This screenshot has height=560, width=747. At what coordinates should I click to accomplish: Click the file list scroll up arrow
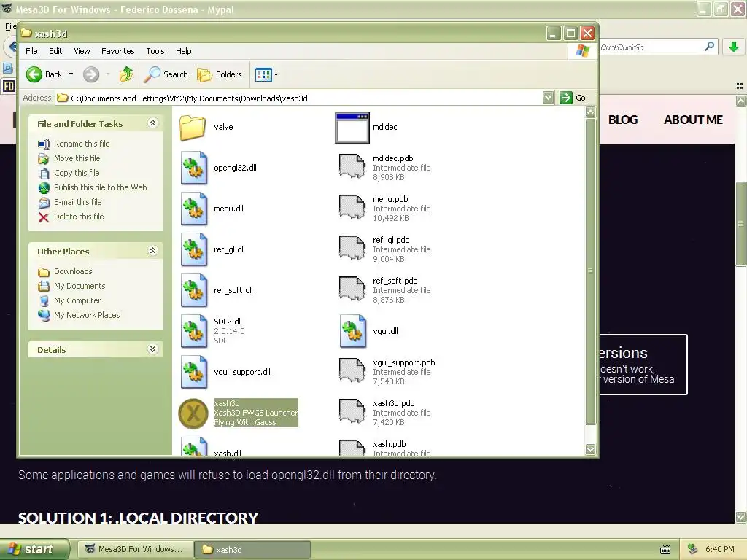click(x=591, y=112)
